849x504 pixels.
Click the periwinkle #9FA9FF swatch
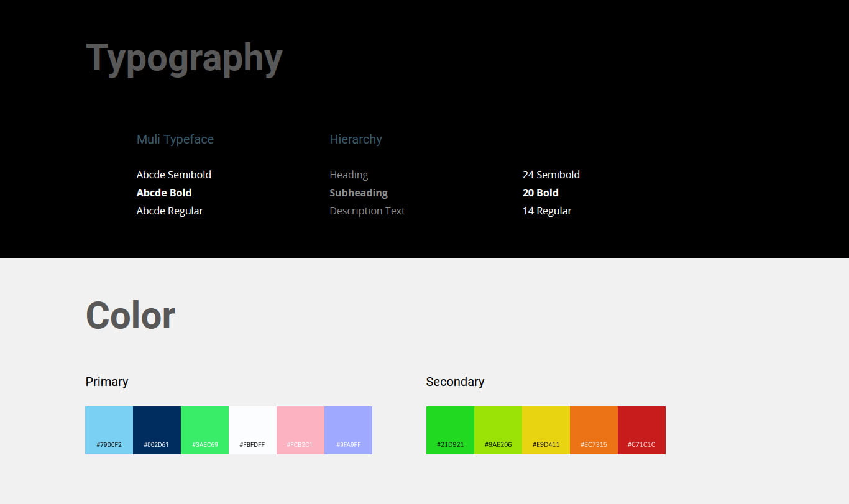348,430
